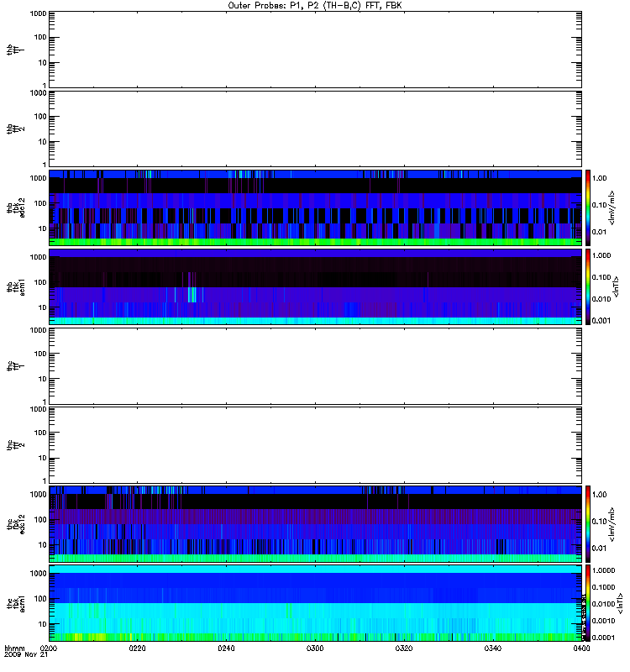630x672 pixels.
Task: Click the 0400 time axis label
Action: pos(581,648)
